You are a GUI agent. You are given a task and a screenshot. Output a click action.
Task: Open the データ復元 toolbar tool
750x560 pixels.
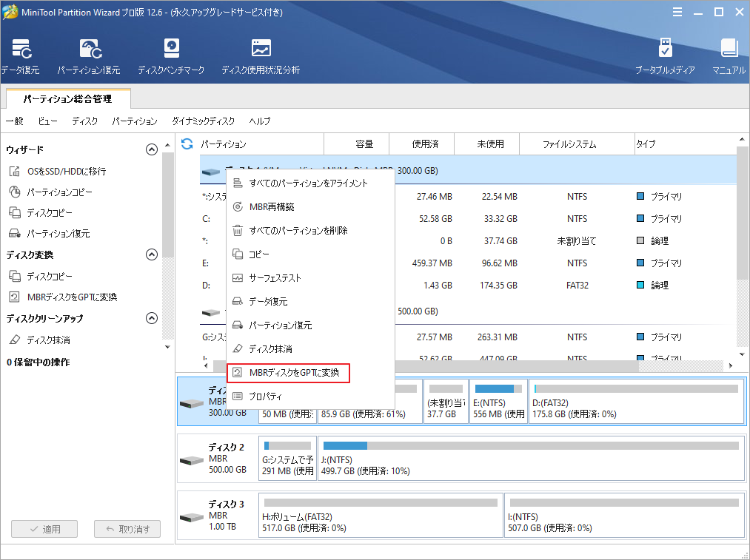click(21, 56)
